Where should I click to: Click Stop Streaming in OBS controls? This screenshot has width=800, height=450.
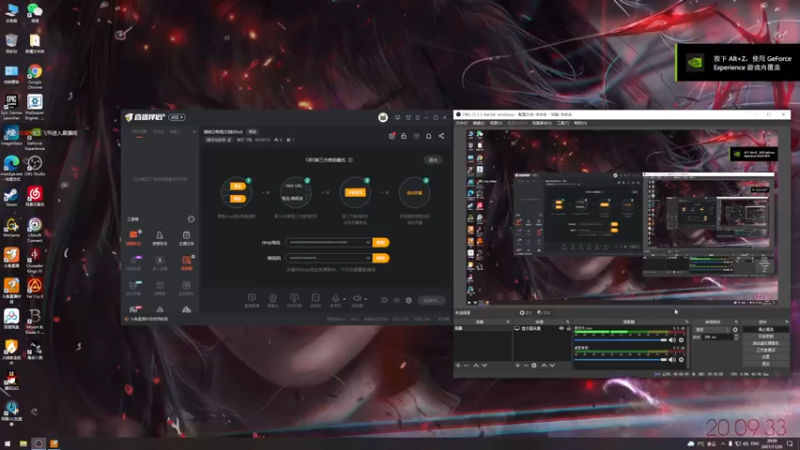click(766, 330)
